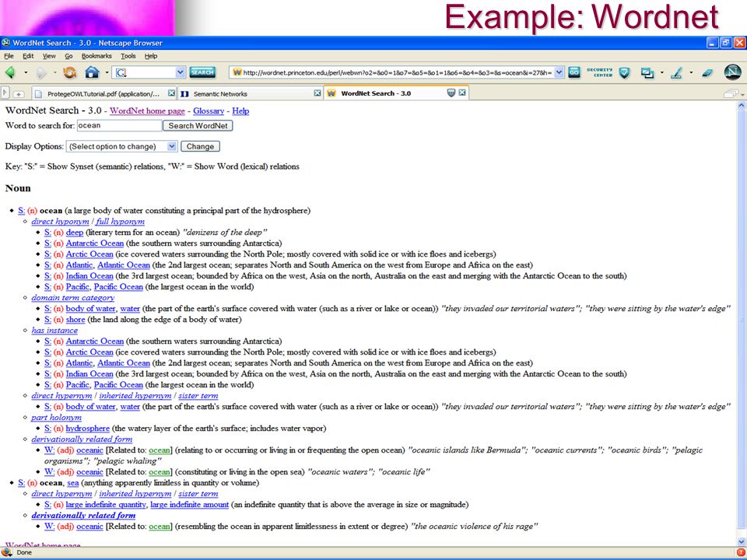
Task: Open the large indefinite quantity link
Action: click(107, 504)
